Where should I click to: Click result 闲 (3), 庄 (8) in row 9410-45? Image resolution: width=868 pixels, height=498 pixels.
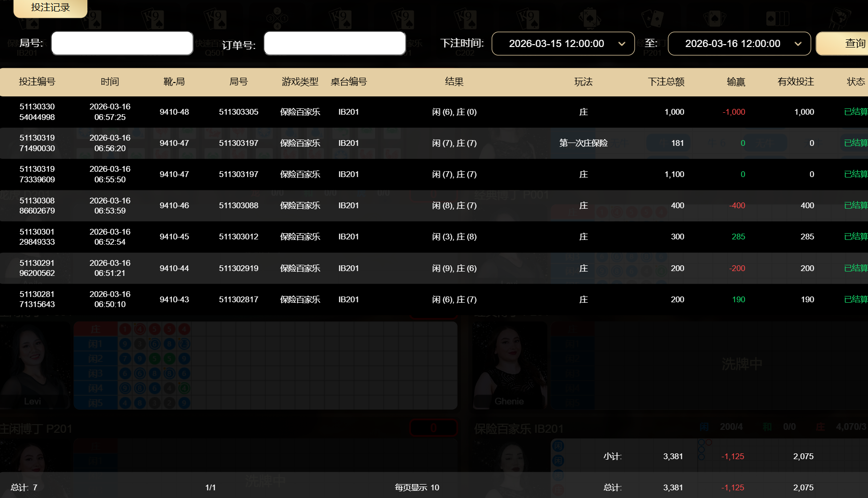[x=454, y=237]
